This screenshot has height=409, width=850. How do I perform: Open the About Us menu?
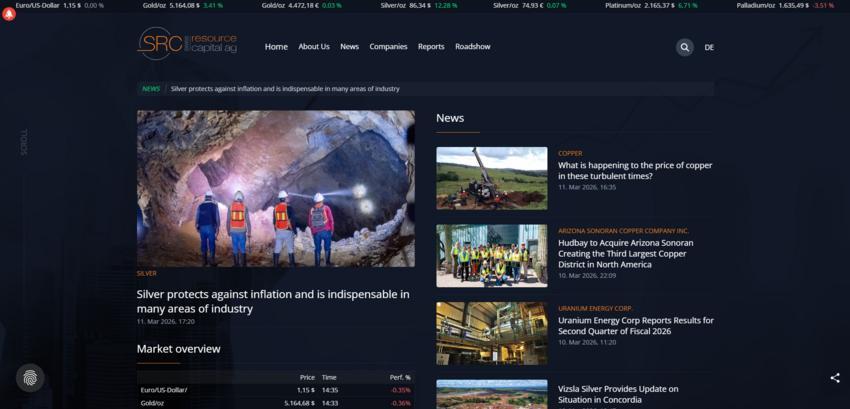click(313, 47)
